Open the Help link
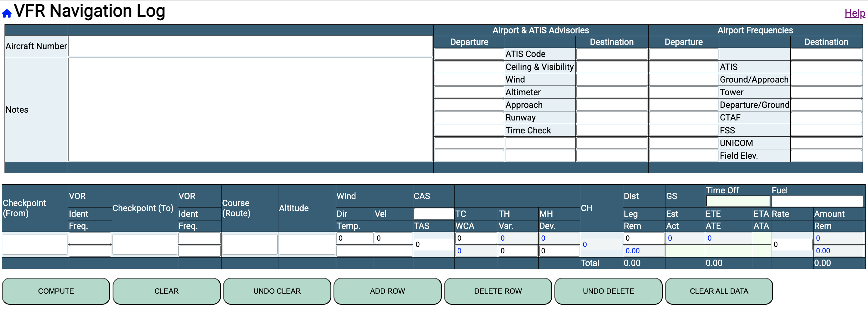This screenshot has width=868, height=312. 854,14
